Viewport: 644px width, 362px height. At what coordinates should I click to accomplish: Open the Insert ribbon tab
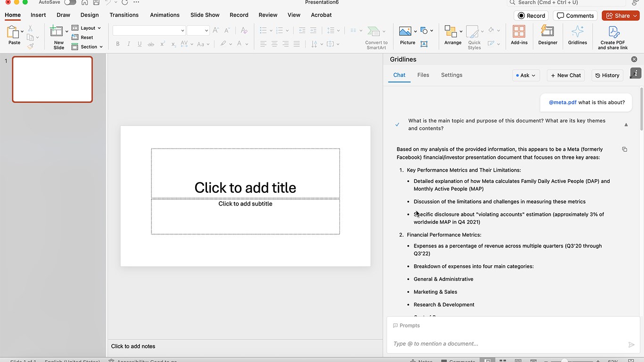pos(38,15)
